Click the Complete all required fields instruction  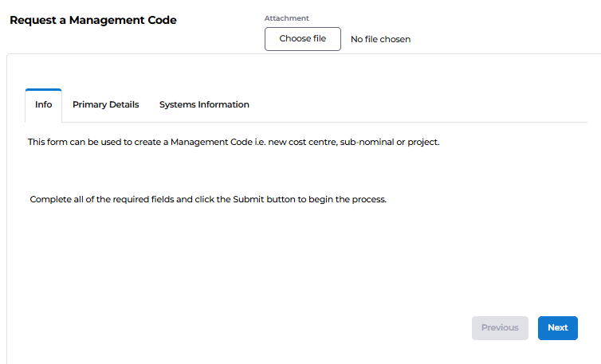[208, 199]
